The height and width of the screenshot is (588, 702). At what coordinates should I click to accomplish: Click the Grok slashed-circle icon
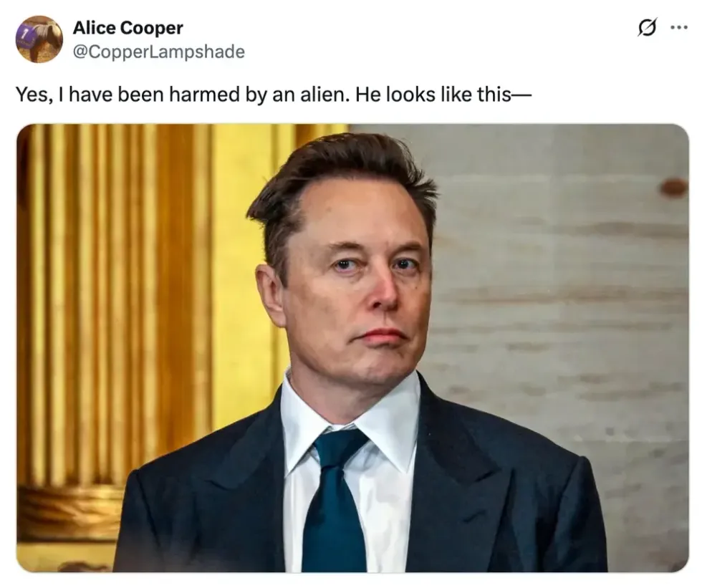pos(648,28)
